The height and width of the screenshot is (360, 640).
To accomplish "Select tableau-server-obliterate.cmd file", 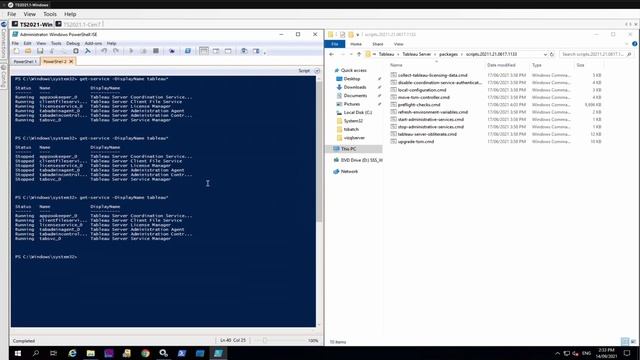I will 427,134.
